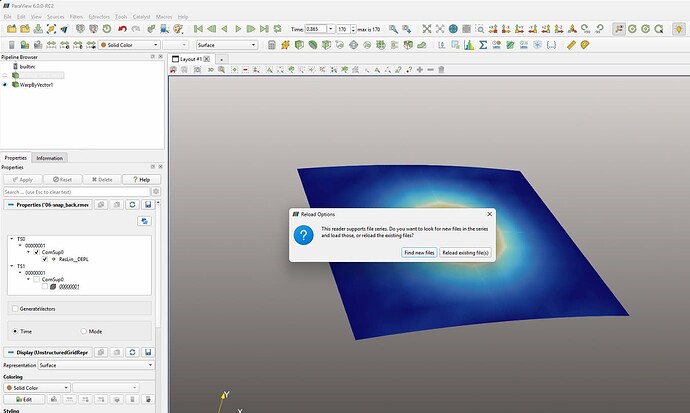Open the toolbar Solid Color dropdown
690x413 pixels.
[x=129, y=45]
